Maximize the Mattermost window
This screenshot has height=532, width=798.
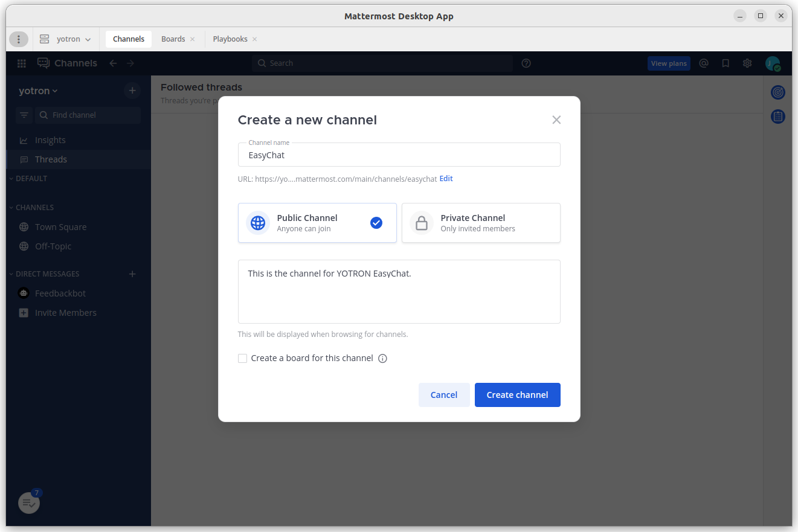point(761,16)
